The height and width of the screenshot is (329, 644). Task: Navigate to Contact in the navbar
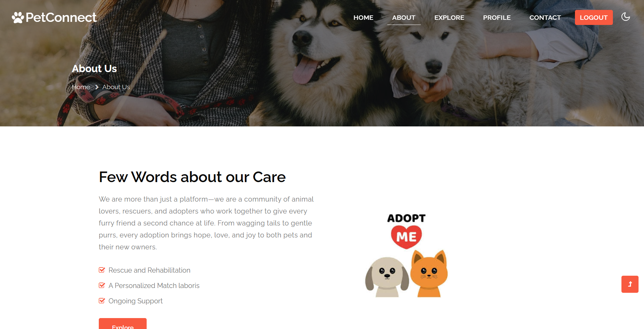(545, 17)
